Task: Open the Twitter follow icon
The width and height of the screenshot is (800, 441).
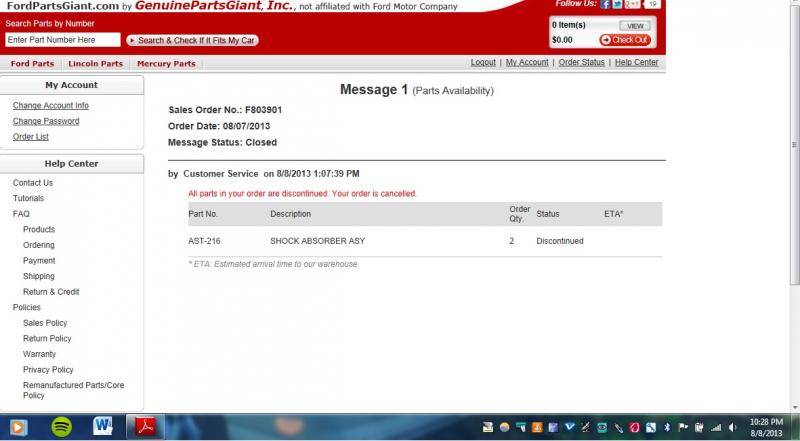Action: (x=617, y=5)
